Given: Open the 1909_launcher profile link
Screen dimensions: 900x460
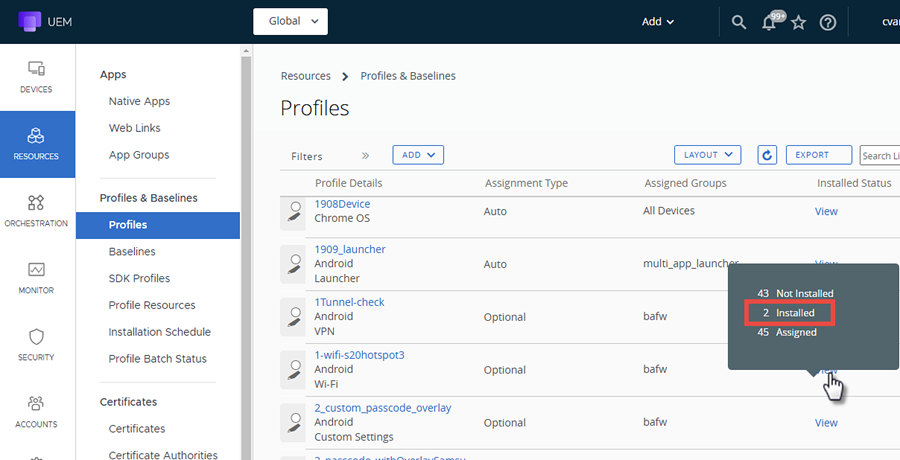Looking at the screenshot, I should (x=350, y=249).
